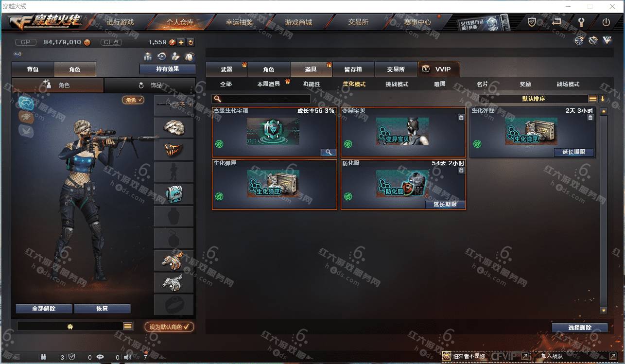Click the item search input field
This screenshot has height=364, width=625.
261,99
